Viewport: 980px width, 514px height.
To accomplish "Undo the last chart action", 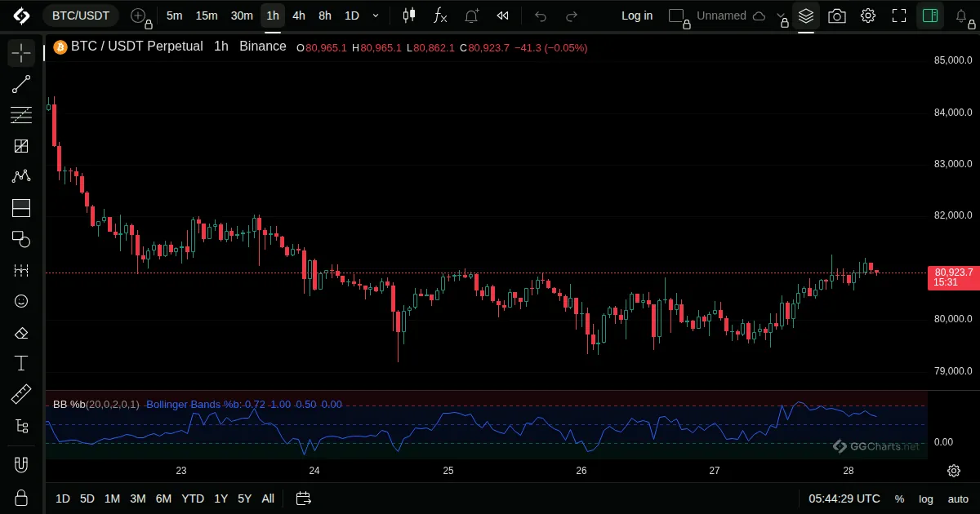I will 540,16.
